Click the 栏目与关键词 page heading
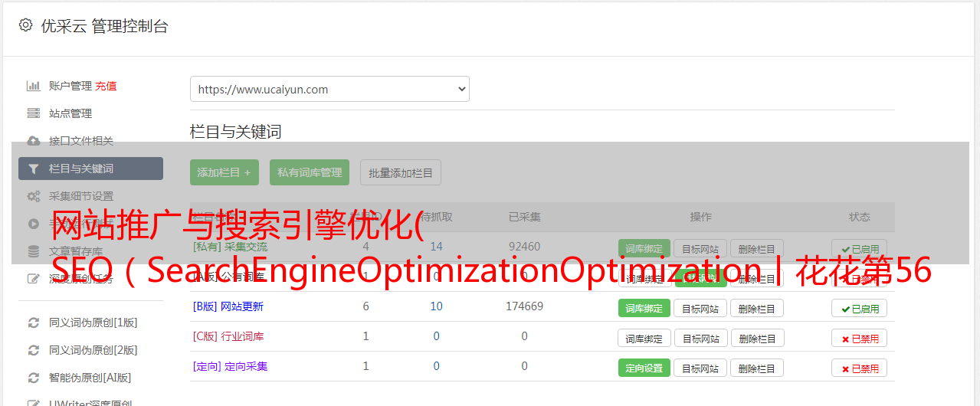This screenshot has width=980, height=406. (236, 132)
